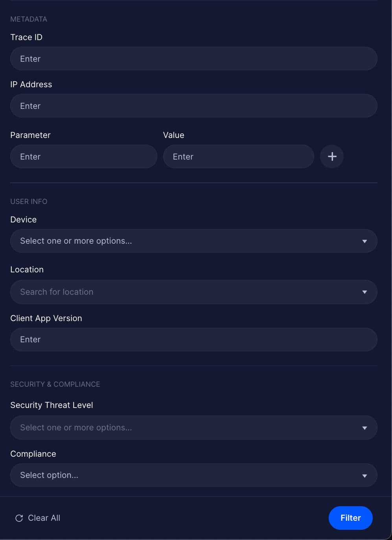Screen dimensions: 392x540
Task: Click the METADATA section header
Action: pyautogui.click(x=29, y=19)
